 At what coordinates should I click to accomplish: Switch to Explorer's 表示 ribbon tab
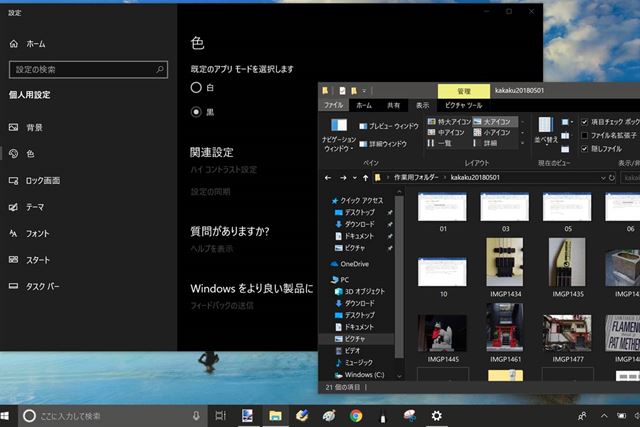(x=422, y=105)
